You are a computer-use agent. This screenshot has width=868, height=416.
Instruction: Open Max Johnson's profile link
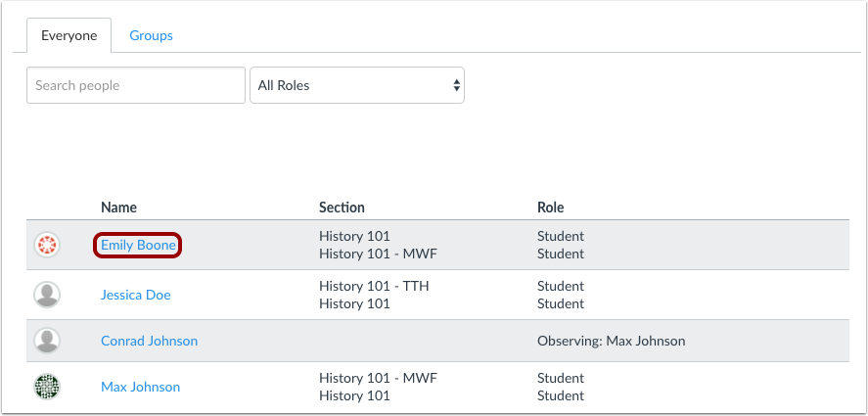coord(140,387)
